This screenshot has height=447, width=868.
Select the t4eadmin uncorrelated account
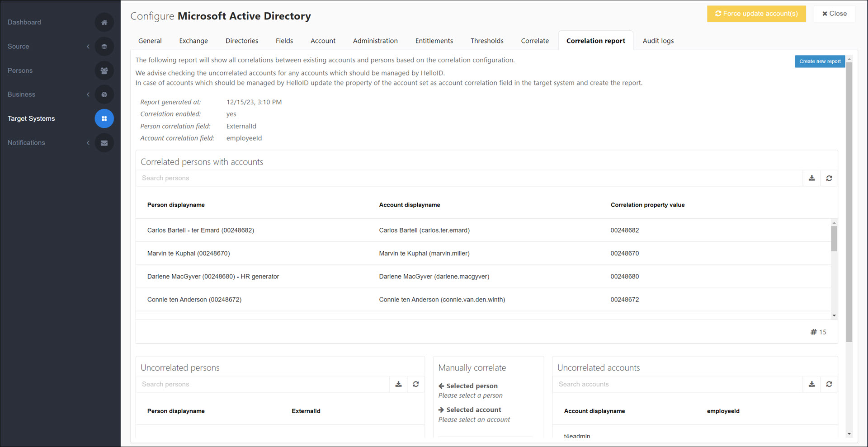click(x=577, y=436)
